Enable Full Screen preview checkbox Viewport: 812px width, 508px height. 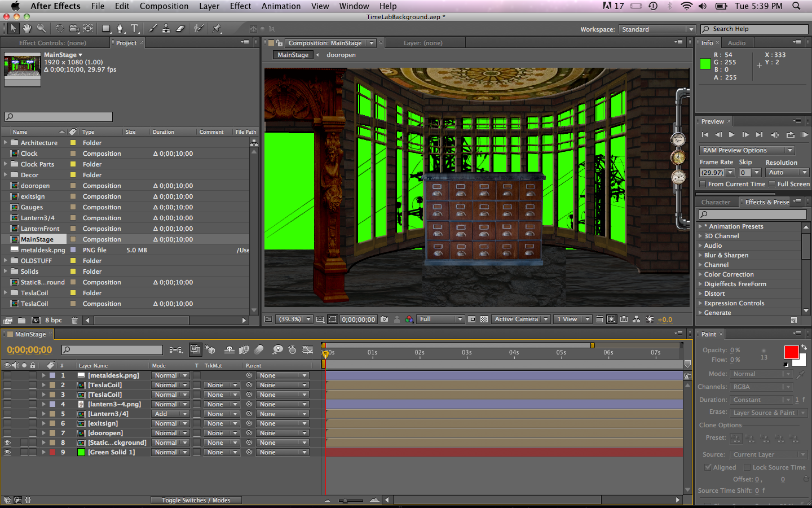click(772, 184)
